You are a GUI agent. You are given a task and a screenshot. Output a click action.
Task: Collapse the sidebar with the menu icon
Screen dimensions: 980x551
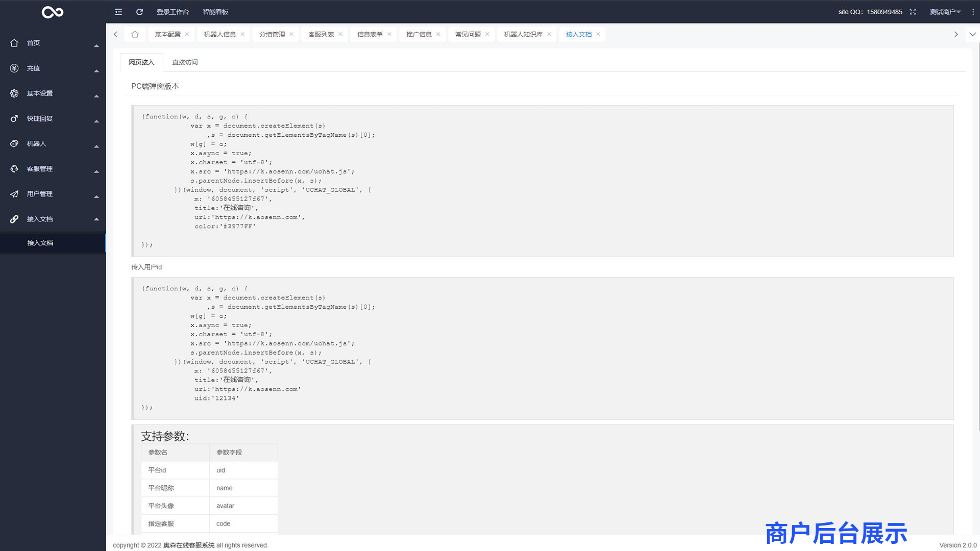tap(118, 12)
